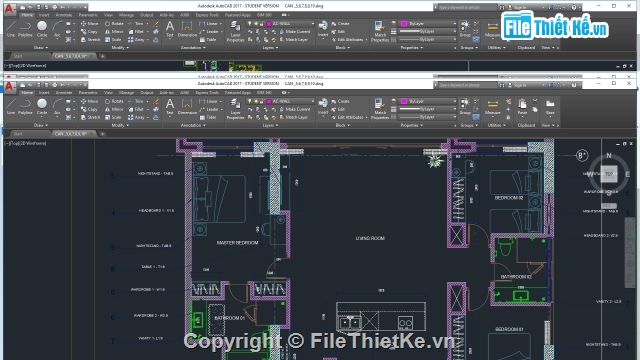
Task: Select the Dimension tool in the front window
Action: (x=187, y=107)
